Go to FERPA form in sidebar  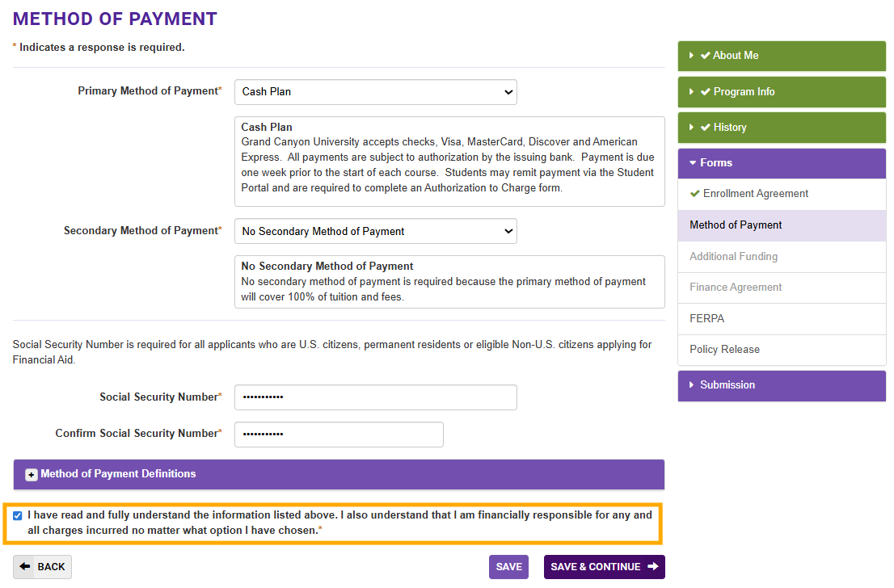click(706, 319)
